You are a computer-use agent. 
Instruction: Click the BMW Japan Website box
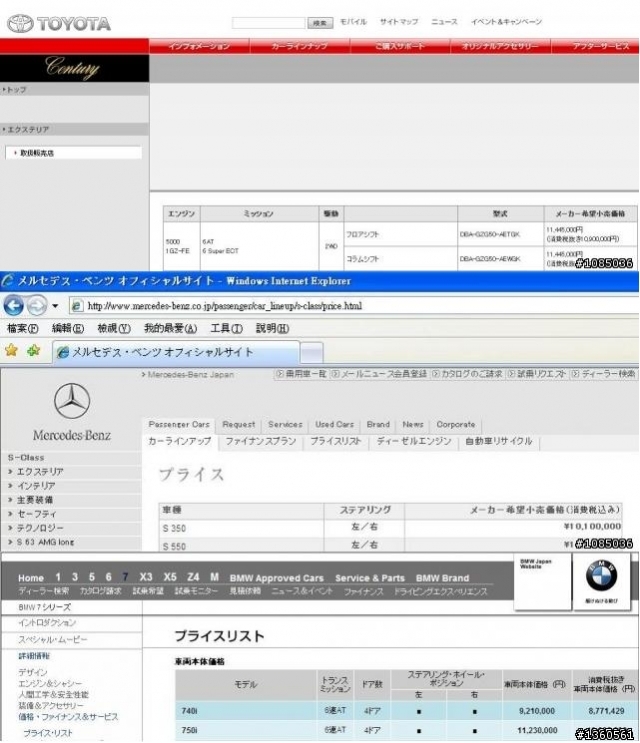coord(542,582)
